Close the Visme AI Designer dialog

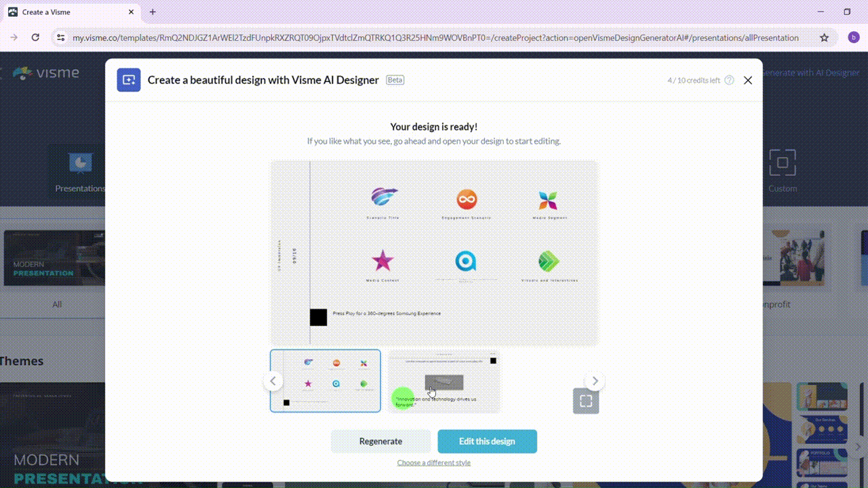point(748,80)
